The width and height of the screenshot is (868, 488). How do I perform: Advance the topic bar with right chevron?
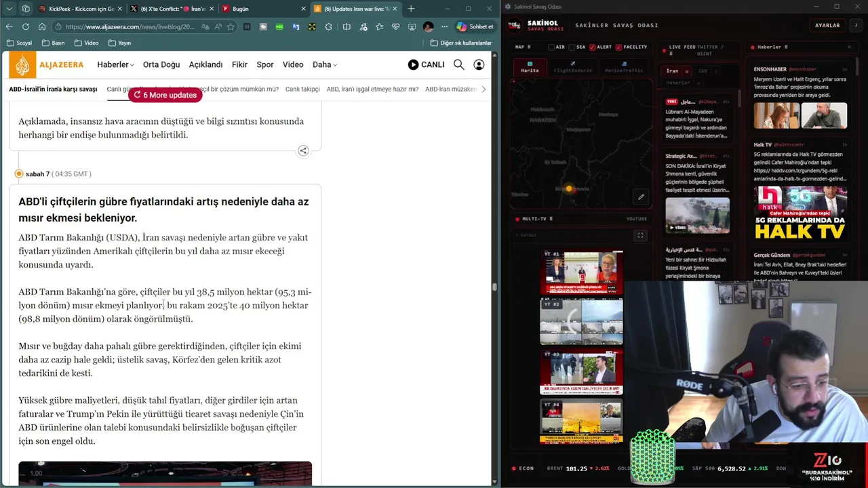point(483,89)
